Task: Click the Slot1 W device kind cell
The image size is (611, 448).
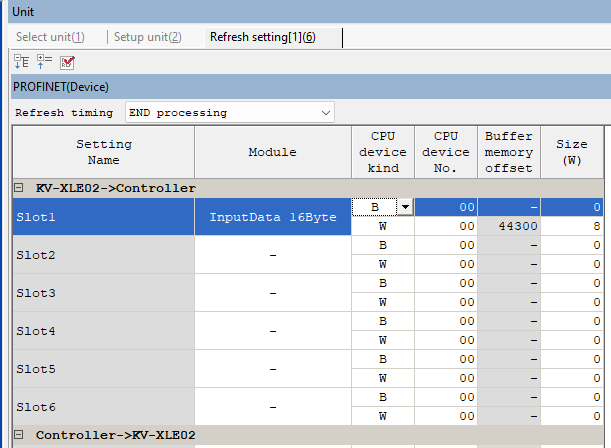Action: 383,226
